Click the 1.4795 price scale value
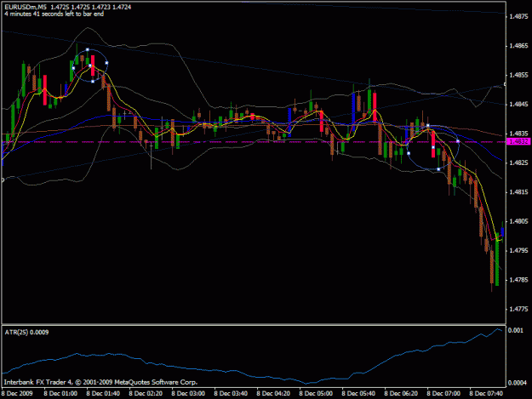Image resolution: width=532 pixels, height=399 pixels. click(518, 250)
